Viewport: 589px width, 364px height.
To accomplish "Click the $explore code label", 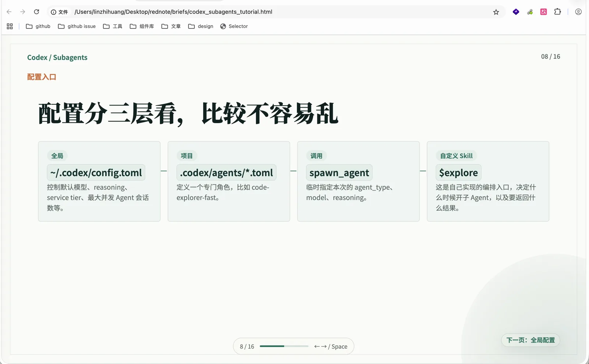I will pos(458,172).
